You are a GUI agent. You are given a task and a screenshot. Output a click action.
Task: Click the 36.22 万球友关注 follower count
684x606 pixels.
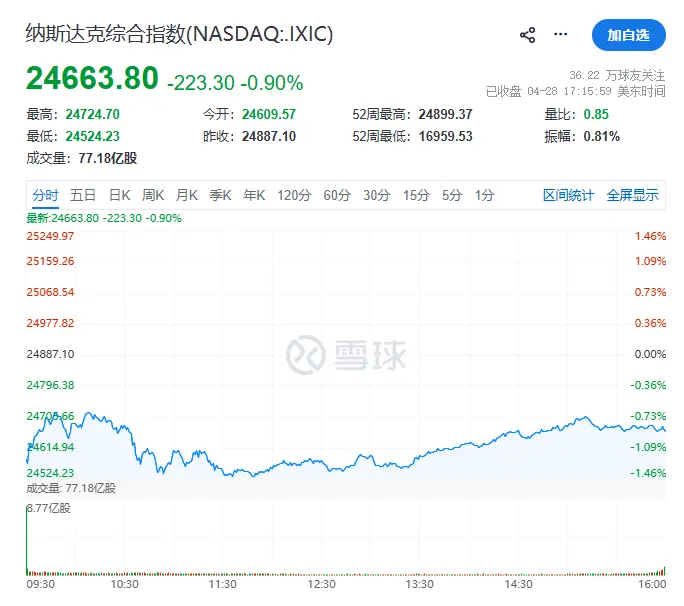(617, 75)
